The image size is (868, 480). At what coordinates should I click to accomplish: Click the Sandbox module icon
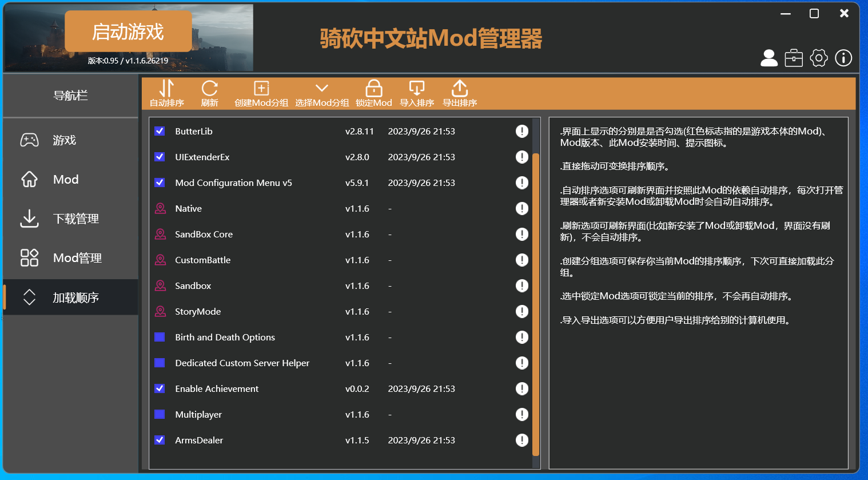[x=161, y=285]
